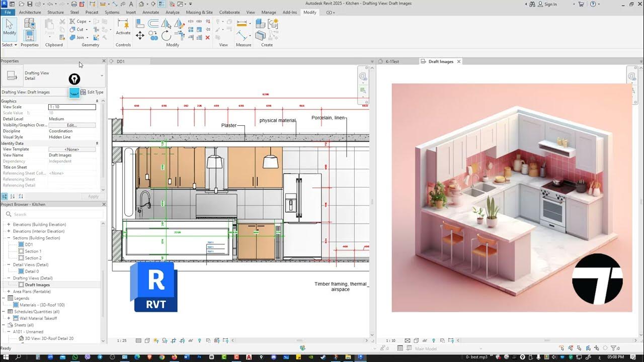Click the Activate controls button

123,28
